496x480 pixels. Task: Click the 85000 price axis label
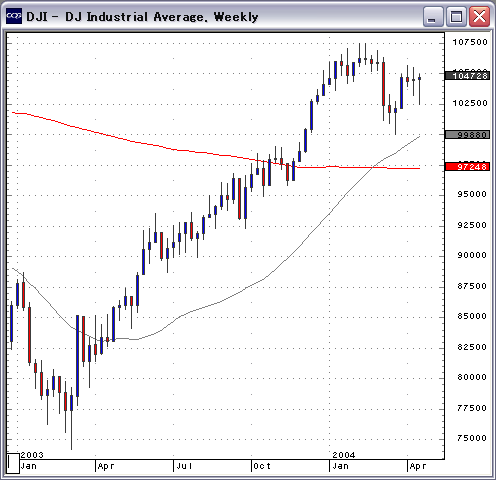[472, 316]
